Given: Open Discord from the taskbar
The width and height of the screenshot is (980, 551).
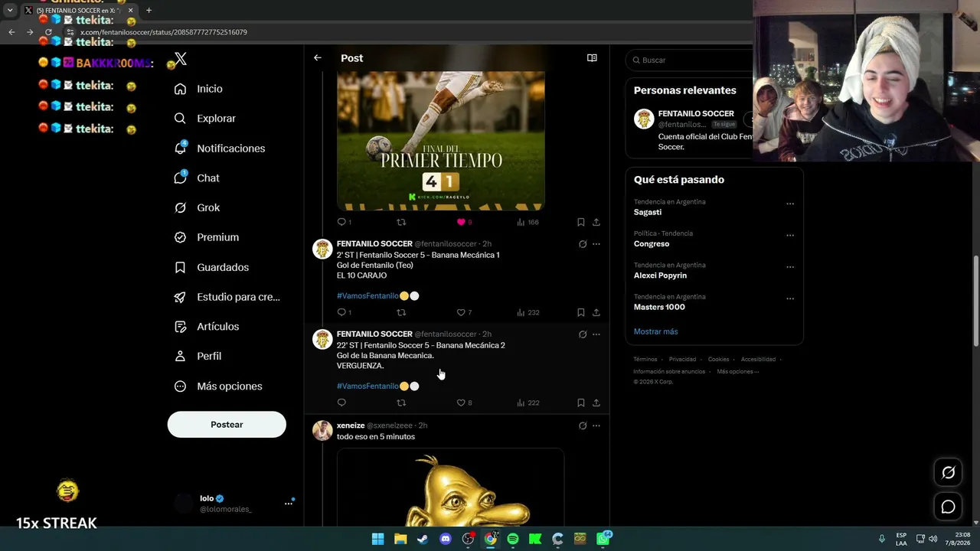Looking at the screenshot, I should tap(446, 539).
